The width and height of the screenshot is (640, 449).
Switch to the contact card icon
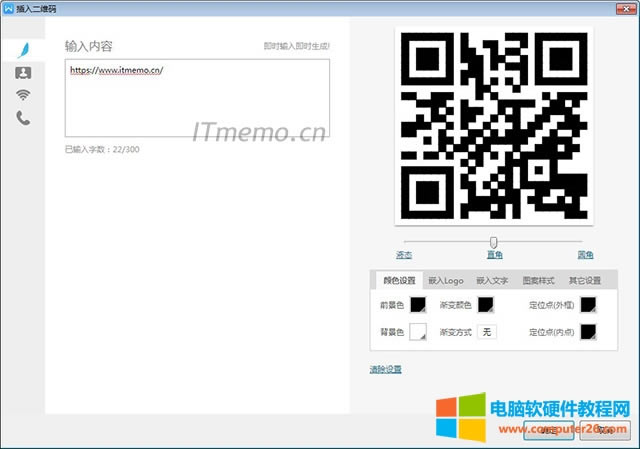tap(22, 72)
